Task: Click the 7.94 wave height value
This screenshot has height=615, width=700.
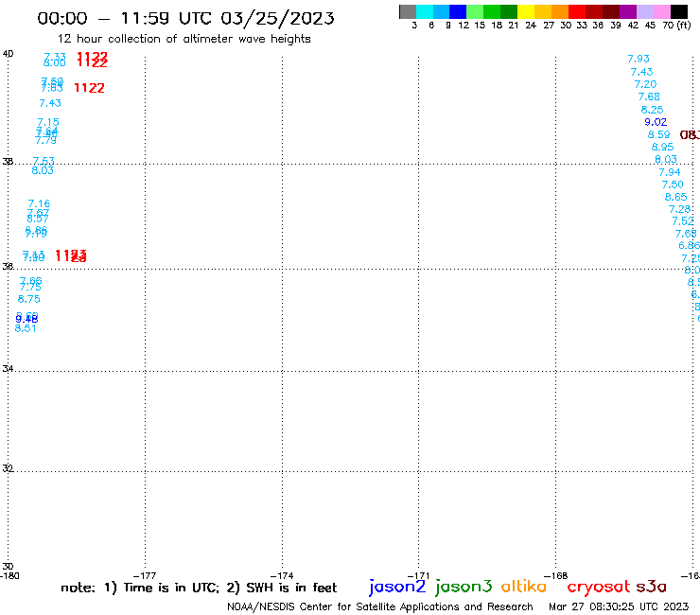Action: 670,172
